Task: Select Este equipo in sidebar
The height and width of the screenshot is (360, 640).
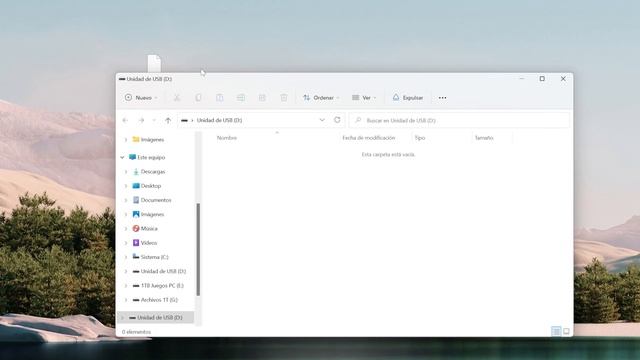Action: point(147,157)
